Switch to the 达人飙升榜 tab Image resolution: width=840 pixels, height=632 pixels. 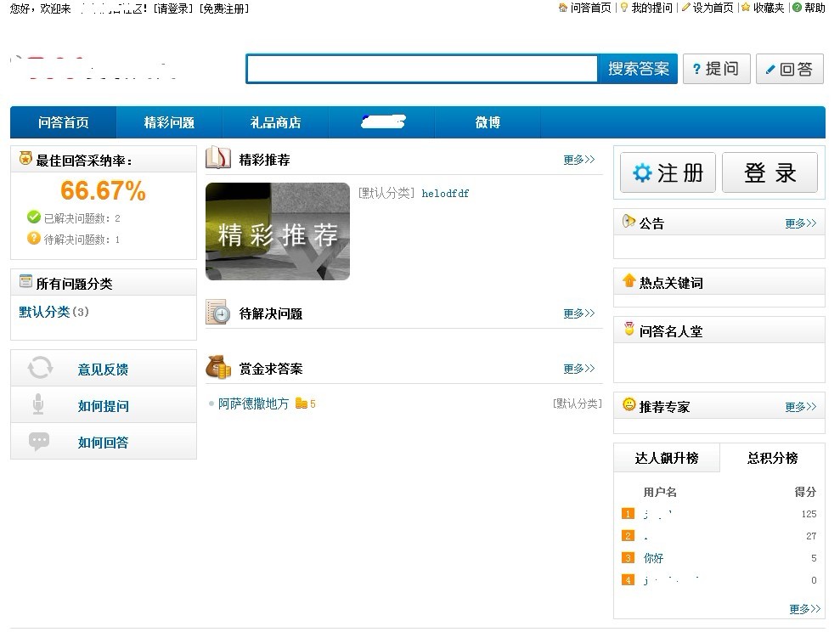667,458
